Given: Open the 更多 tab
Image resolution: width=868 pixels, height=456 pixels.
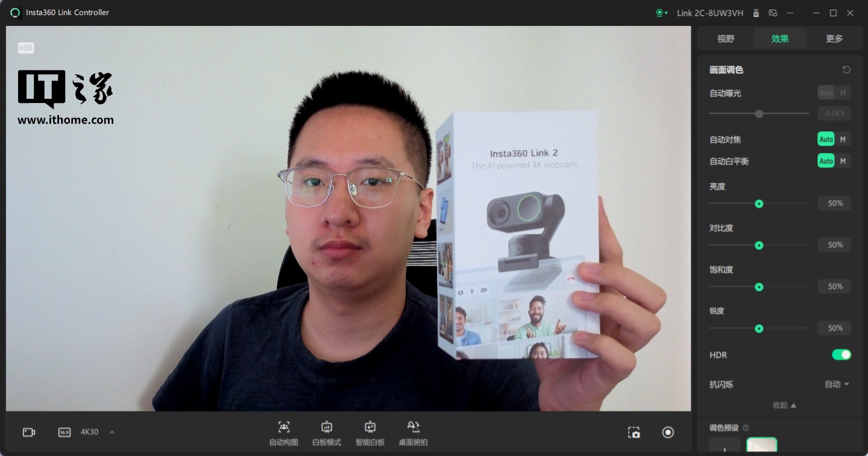Looking at the screenshot, I should click(834, 39).
